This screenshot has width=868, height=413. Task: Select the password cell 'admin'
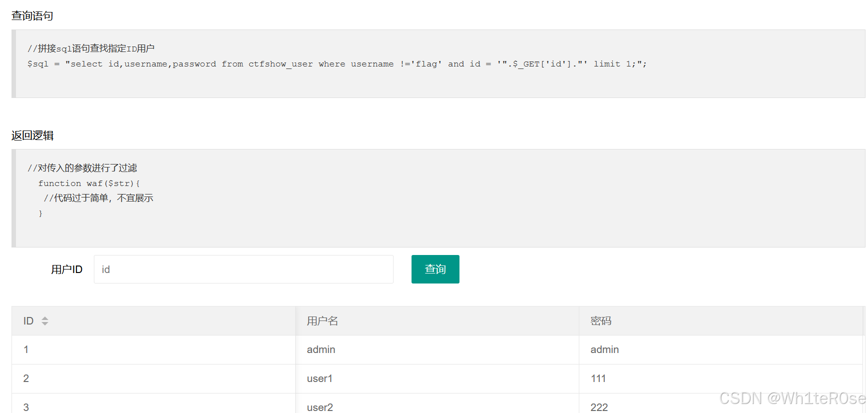tap(721, 349)
